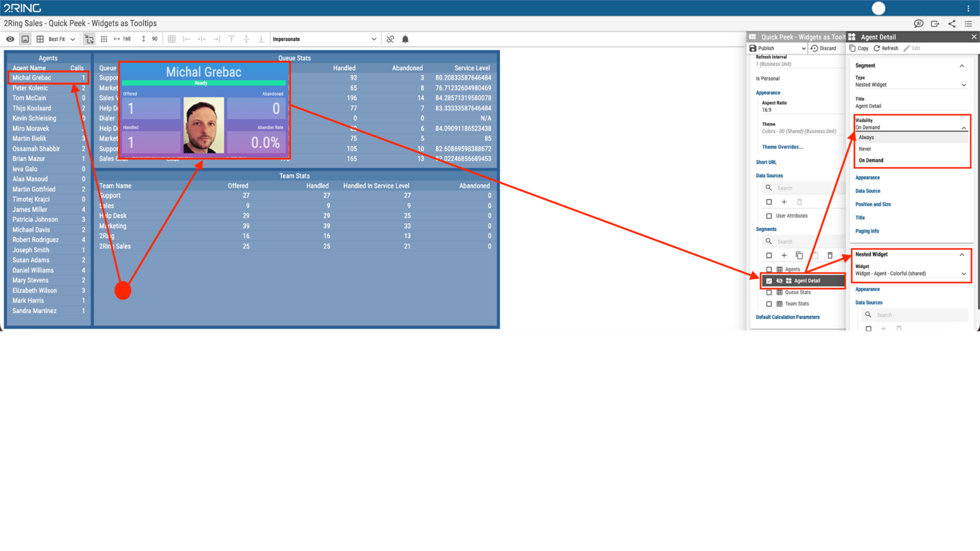Click the copy icon in Segments toolbar

tap(799, 256)
